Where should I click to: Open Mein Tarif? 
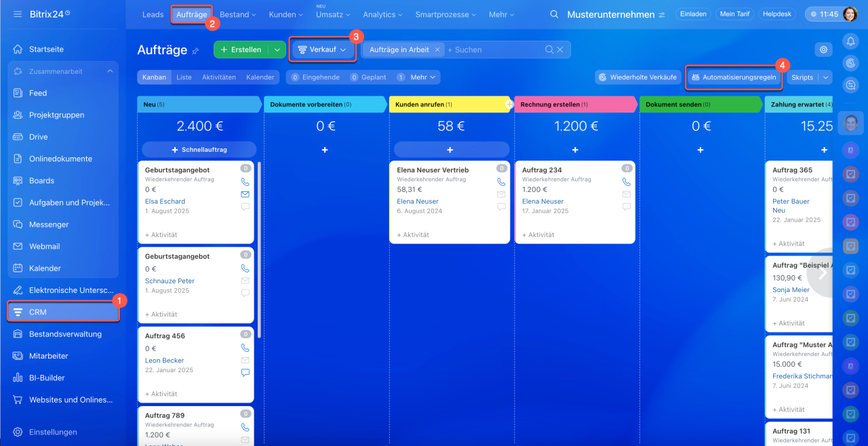click(735, 14)
